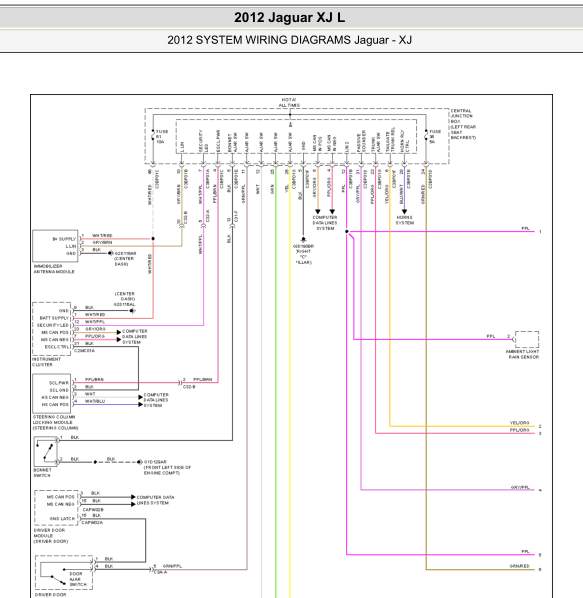Viewport: 583px width, 598px height.
Task: Click the 'FUSE 38 5A' label
Action: (x=435, y=137)
